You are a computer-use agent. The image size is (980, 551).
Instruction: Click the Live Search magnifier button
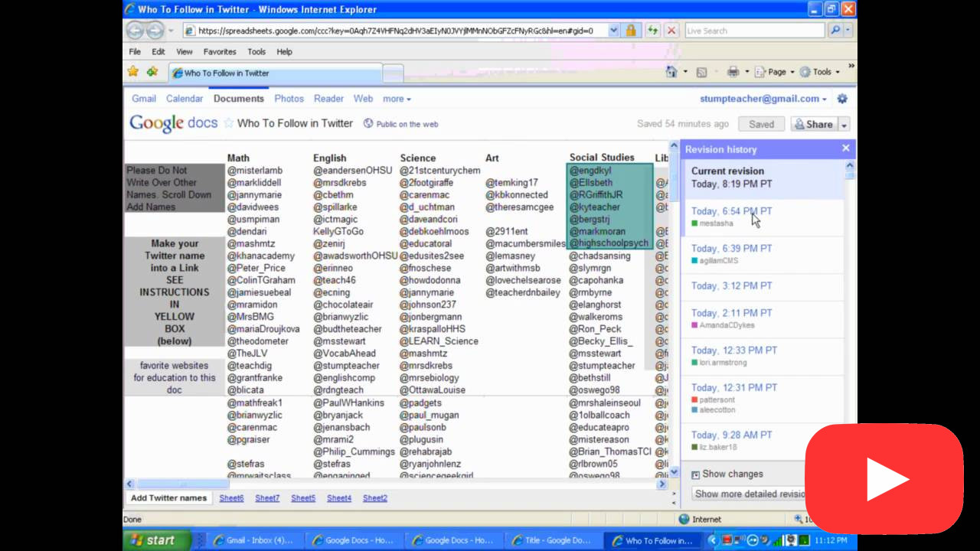tap(835, 31)
